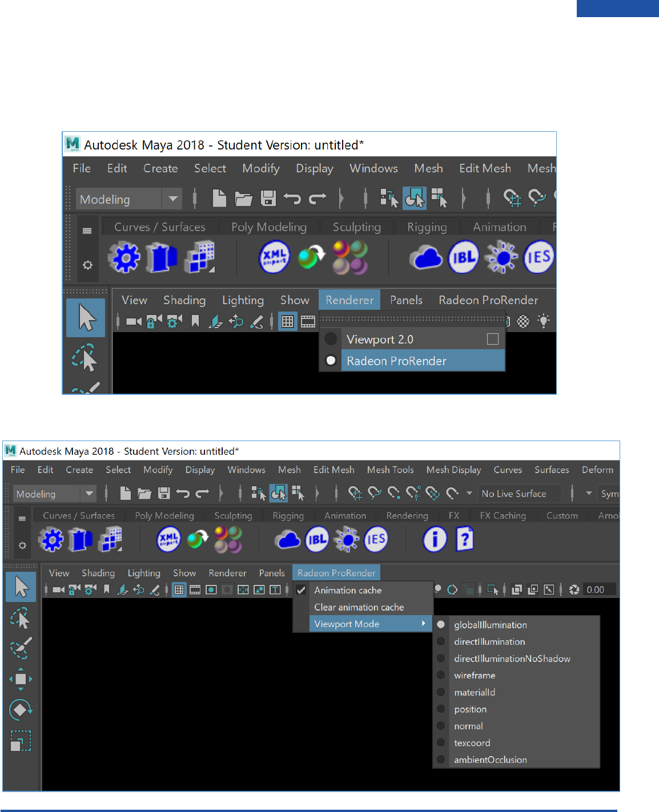Select directIllumination viewport mode

point(516,641)
